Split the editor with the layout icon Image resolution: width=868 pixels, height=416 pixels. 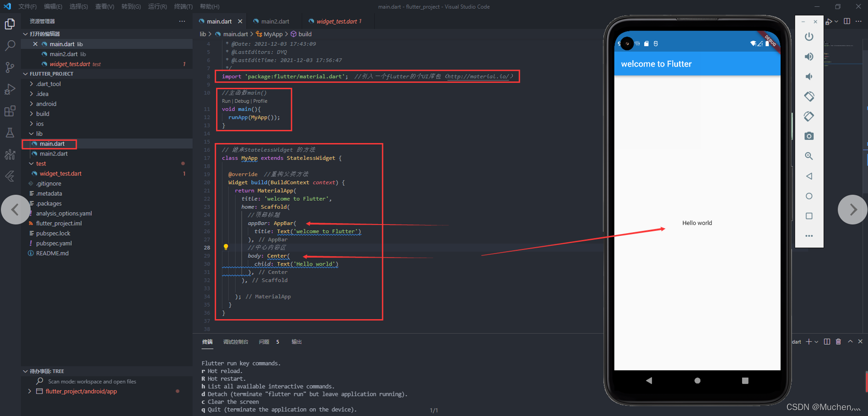coord(847,21)
